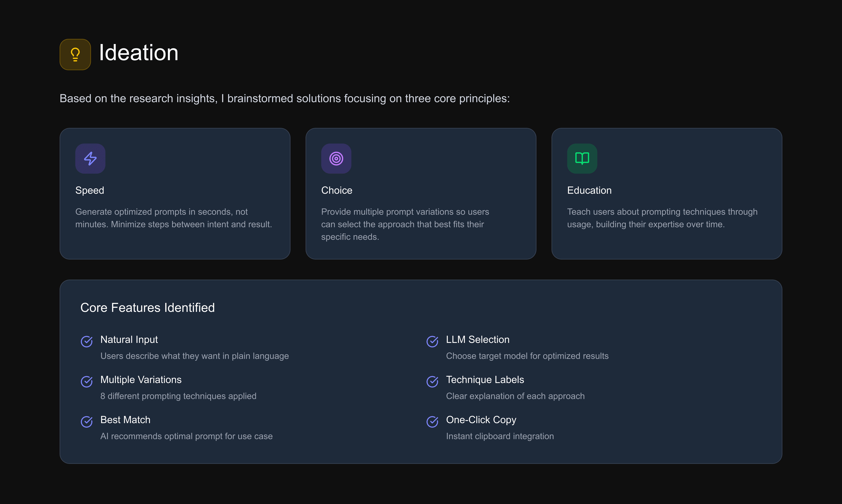Click the green open book Education icon
842x504 pixels.
coord(582,159)
